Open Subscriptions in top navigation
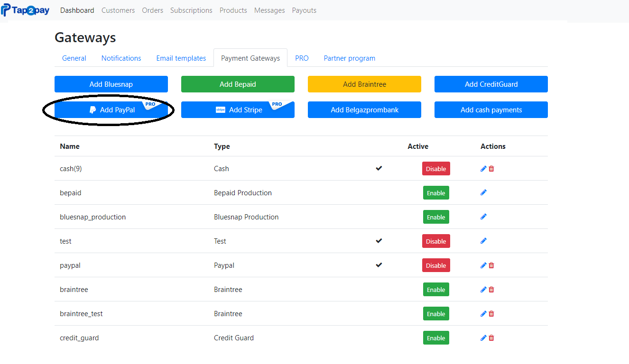The height and width of the screenshot is (364, 629). [x=191, y=10]
